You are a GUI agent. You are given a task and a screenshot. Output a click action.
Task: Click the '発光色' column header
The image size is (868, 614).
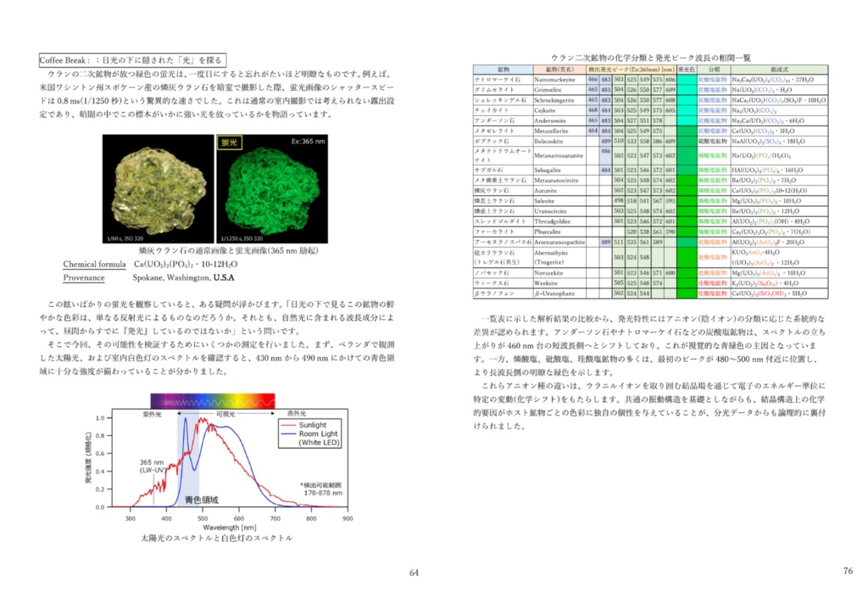coord(687,70)
